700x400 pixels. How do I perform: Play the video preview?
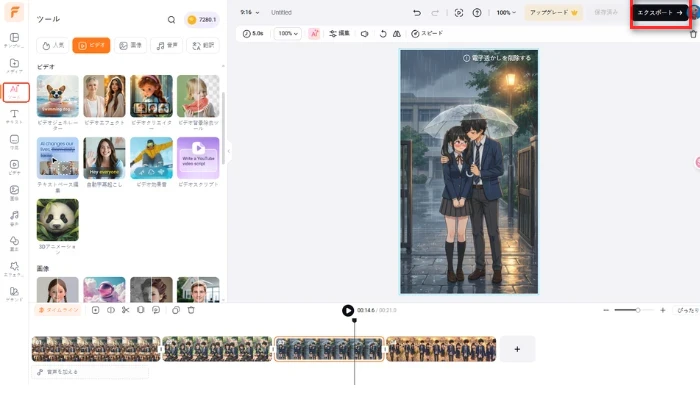tap(348, 310)
